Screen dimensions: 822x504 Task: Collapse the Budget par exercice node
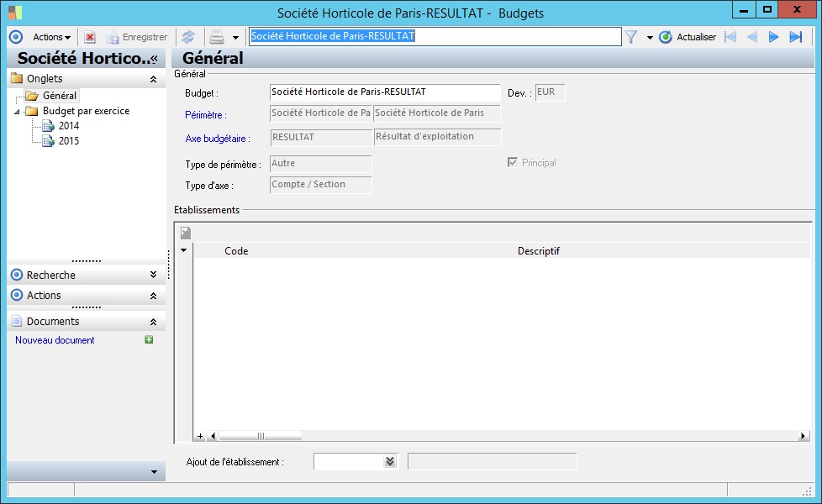pos(17,112)
